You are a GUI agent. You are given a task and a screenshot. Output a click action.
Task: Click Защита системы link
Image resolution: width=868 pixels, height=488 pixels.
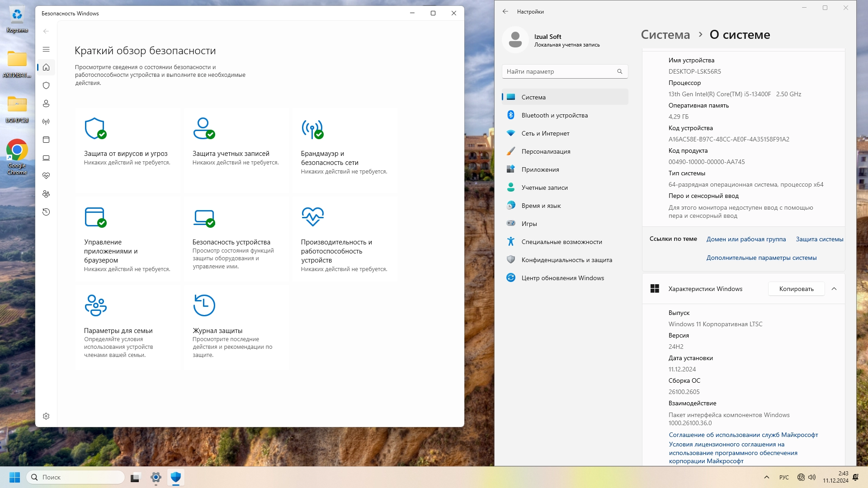[x=819, y=239]
